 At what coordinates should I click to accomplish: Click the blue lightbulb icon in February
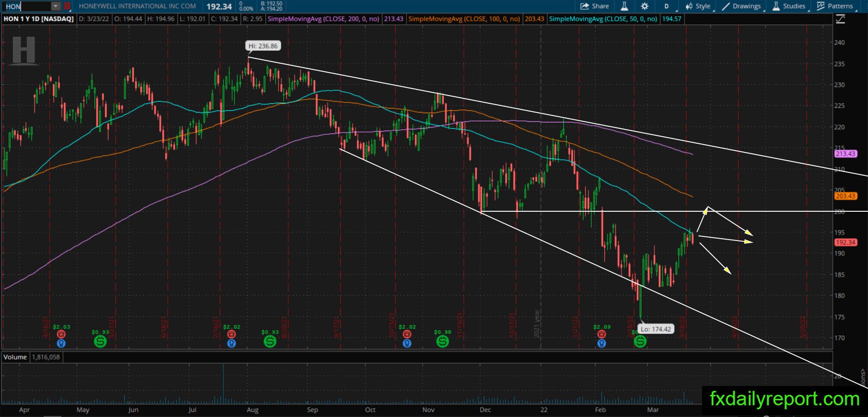point(602,343)
